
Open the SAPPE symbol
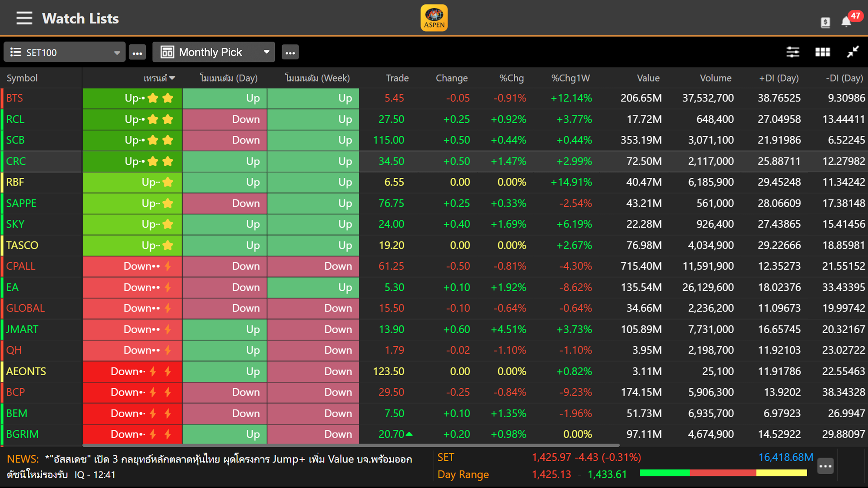coord(21,203)
